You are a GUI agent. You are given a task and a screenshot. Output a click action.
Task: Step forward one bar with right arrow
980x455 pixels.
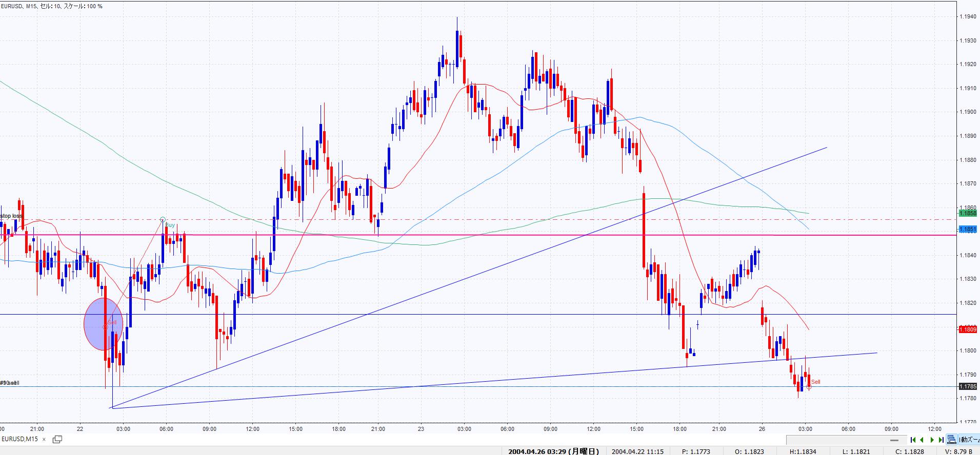(x=932, y=440)
